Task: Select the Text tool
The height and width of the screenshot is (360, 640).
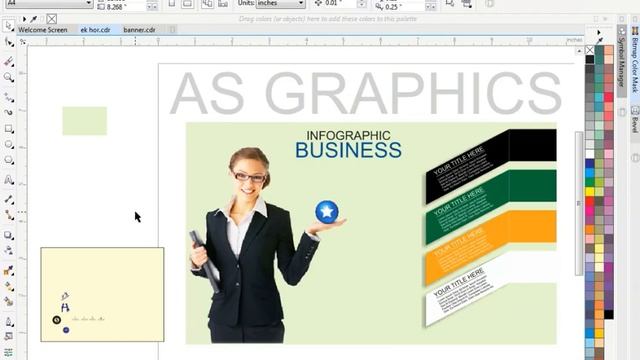Action: point(8,180)
